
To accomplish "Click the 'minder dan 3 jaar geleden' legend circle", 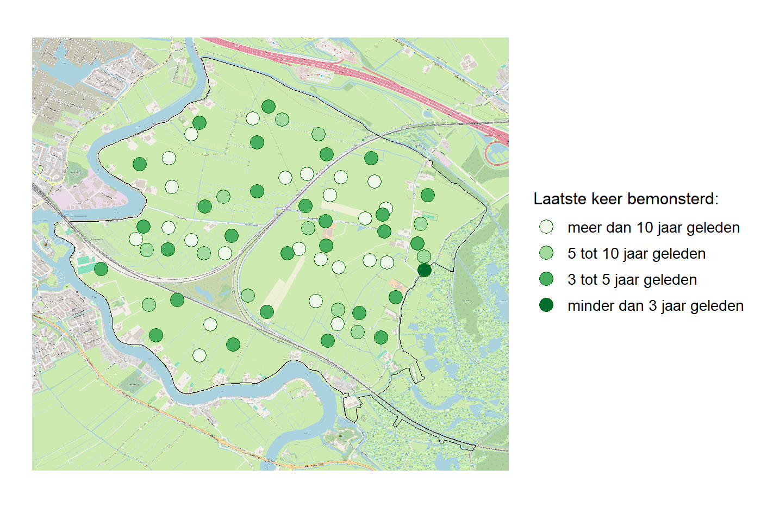I will (546, 305).
